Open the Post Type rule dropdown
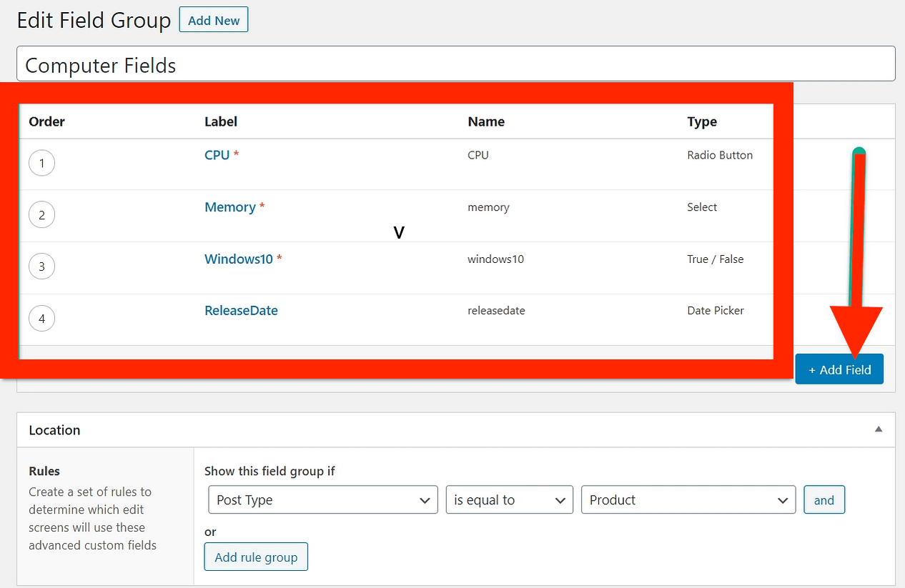Viewport: 905px width, 588px height. click(x=322, y=500)
